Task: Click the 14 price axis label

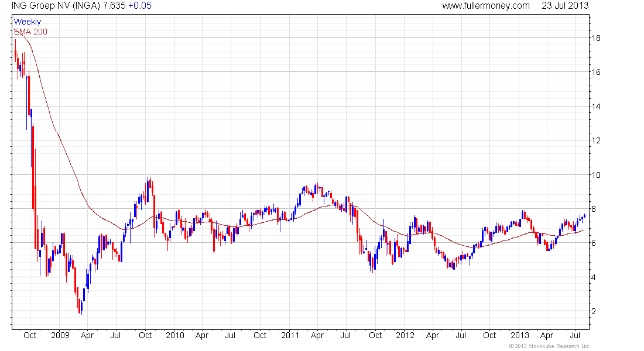Action: tap(595, 106)
